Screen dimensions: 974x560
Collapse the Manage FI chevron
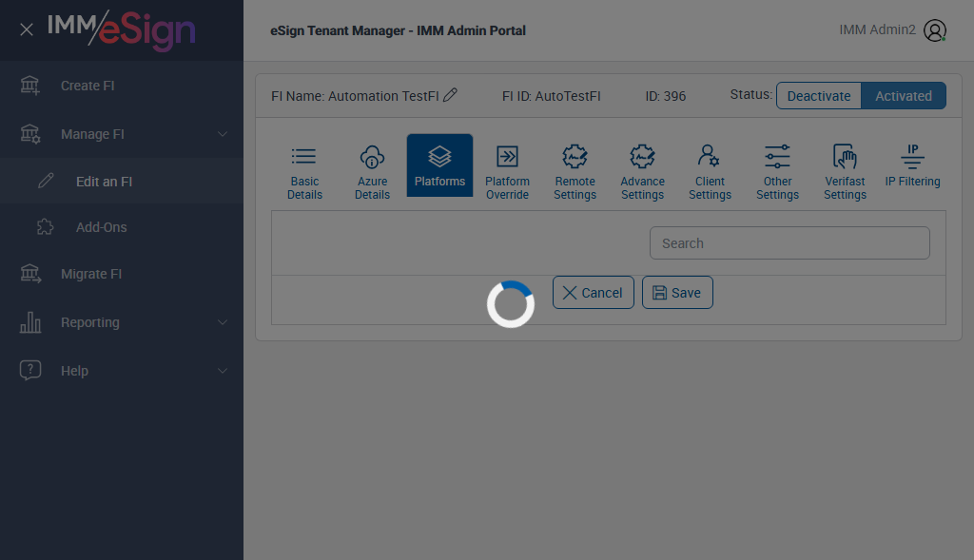pyautogui.click(x=223, y=134)
